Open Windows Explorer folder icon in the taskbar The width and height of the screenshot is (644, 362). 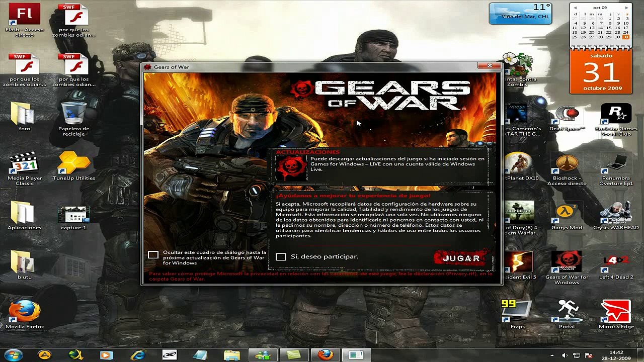tap(231, 355)
